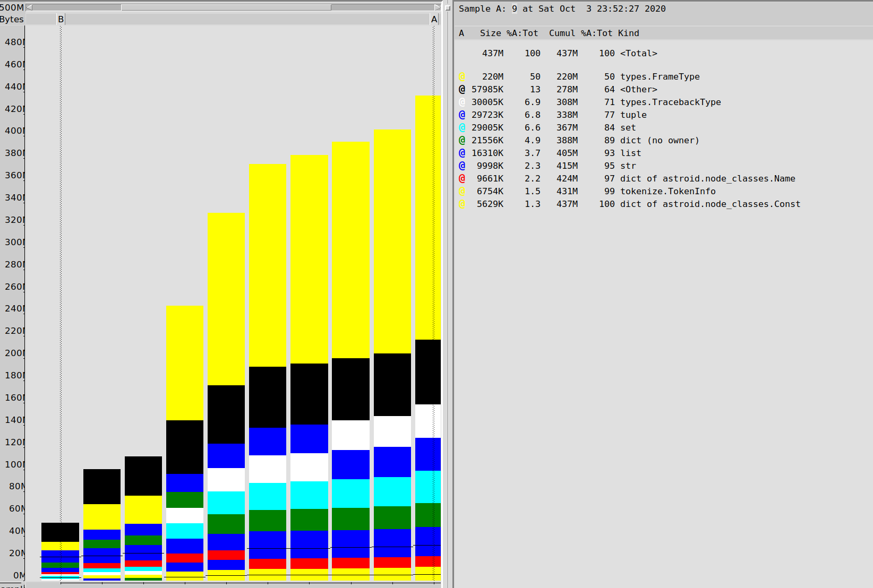
Task: Click the first small bar near marker B
Action: click(60, 551)
